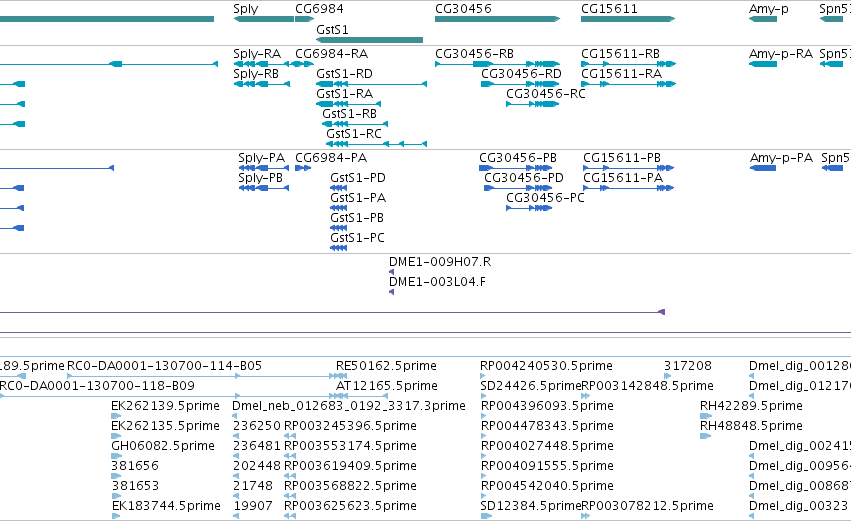The image size is (851, 521).
Task: Click the GstS1-RA transcript label
Action: [x=344, y=94]
